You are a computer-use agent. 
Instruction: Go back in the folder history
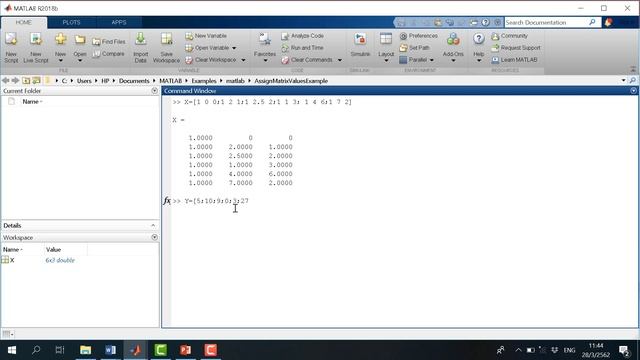coord(5,80)
